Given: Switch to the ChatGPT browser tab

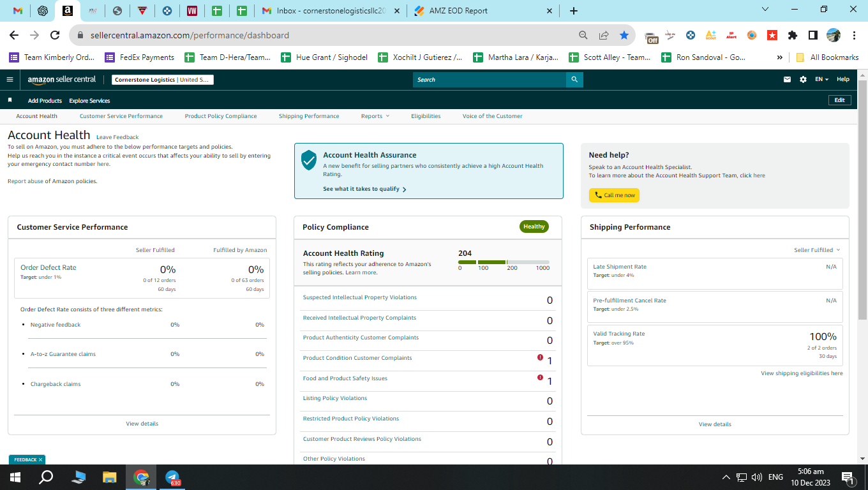Looking at the screenshot, I should click(x=43, y=11).
